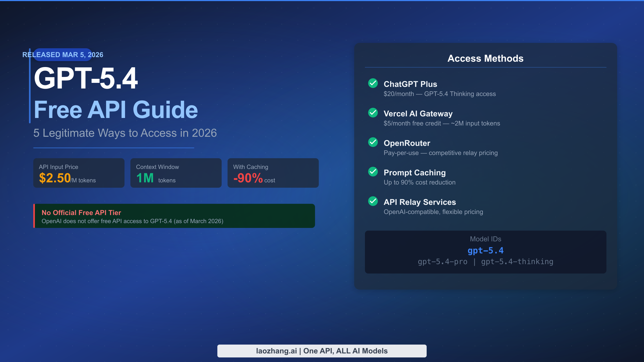The width and height of the screenshot is (644, 362).
Task: Click the Vercel AI Gateway checkmark icon
Action: pyautogui.click(x=373, y=113)
